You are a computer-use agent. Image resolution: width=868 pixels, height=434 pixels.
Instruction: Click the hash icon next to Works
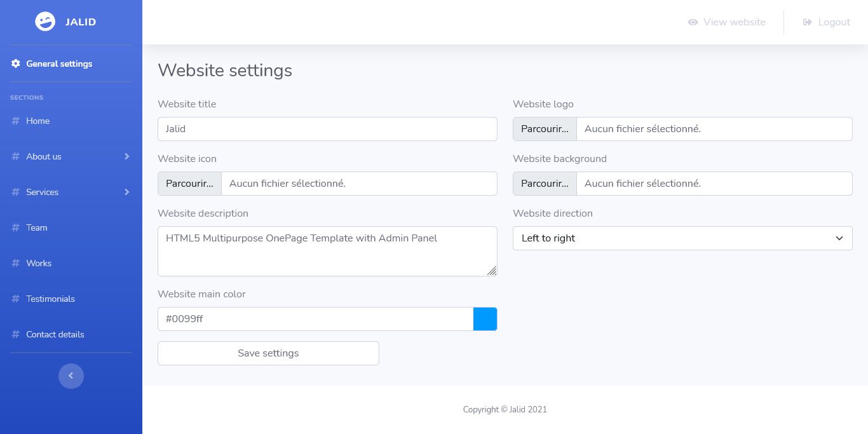(x=16, y=263)
